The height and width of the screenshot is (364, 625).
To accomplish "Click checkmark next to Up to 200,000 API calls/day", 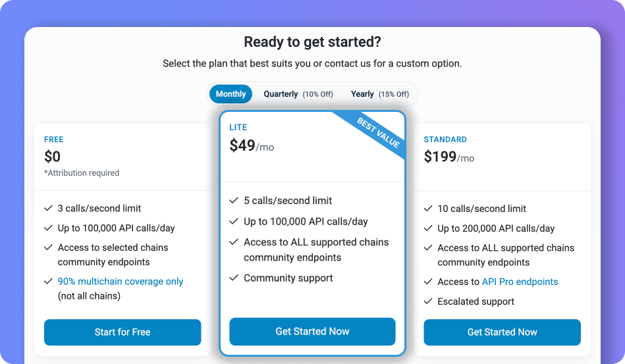I will pos(428,228).
